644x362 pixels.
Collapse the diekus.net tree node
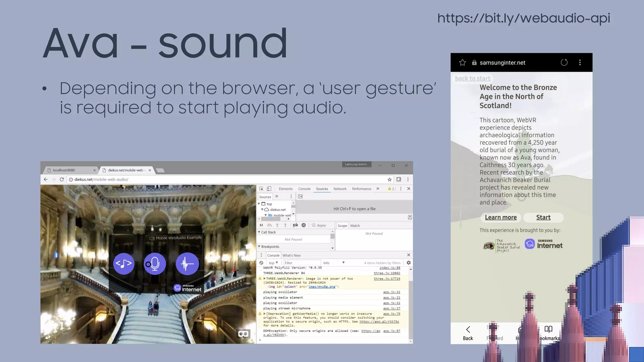[x=262, y=210]
